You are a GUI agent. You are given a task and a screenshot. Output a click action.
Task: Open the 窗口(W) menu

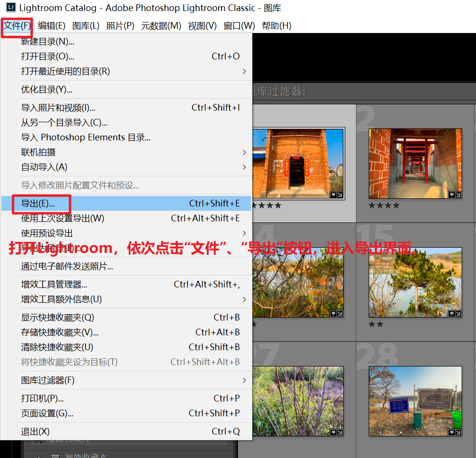coord(239,26)
